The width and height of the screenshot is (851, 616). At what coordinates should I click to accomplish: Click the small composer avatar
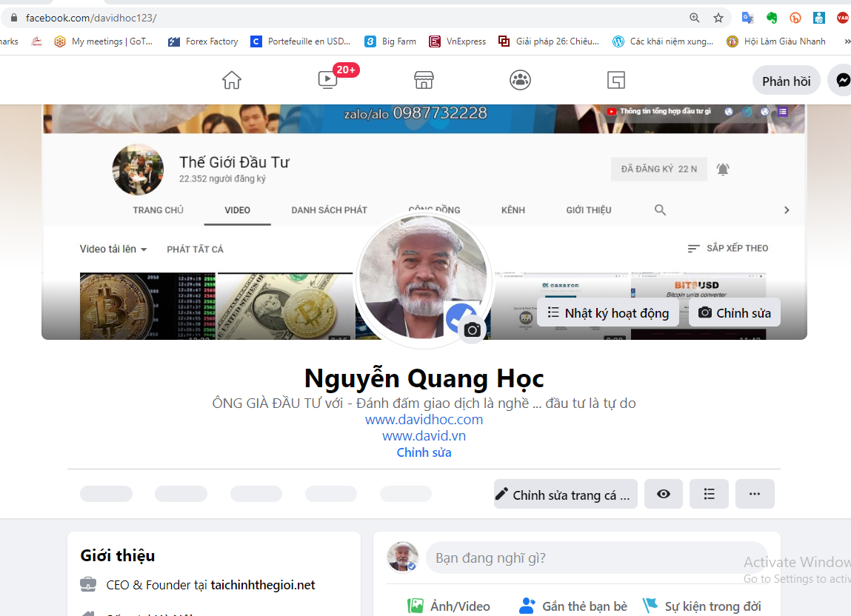pyautogui.click(x=402, y=557)
